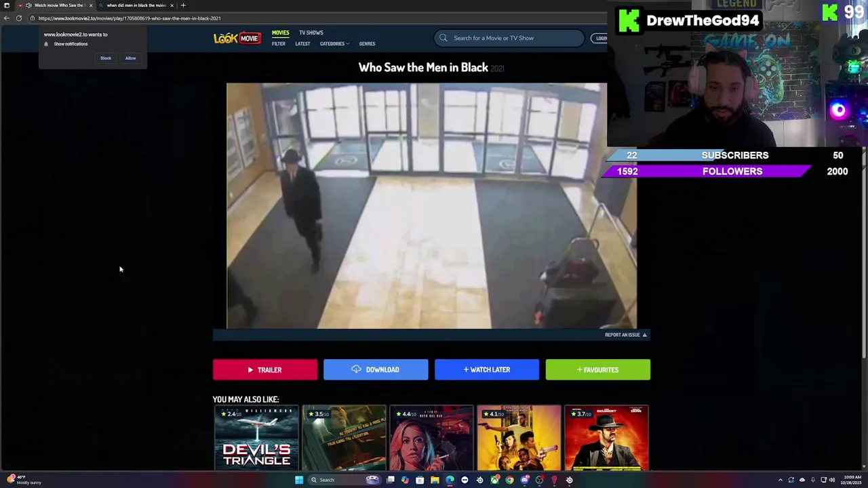The height and width of the screenshot is (488, 868).
Task: Open the Filter page
Action: [x=279, y=44]
